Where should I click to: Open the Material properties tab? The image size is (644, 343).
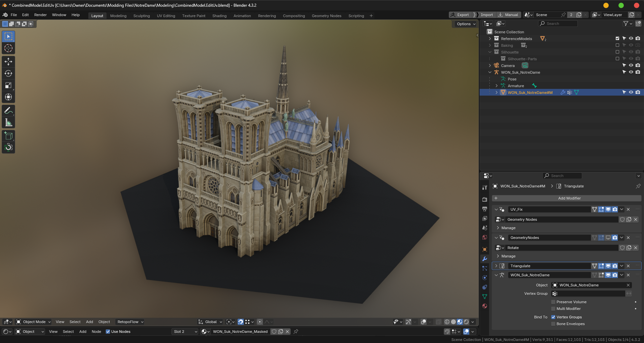click(x=484, y=306)
